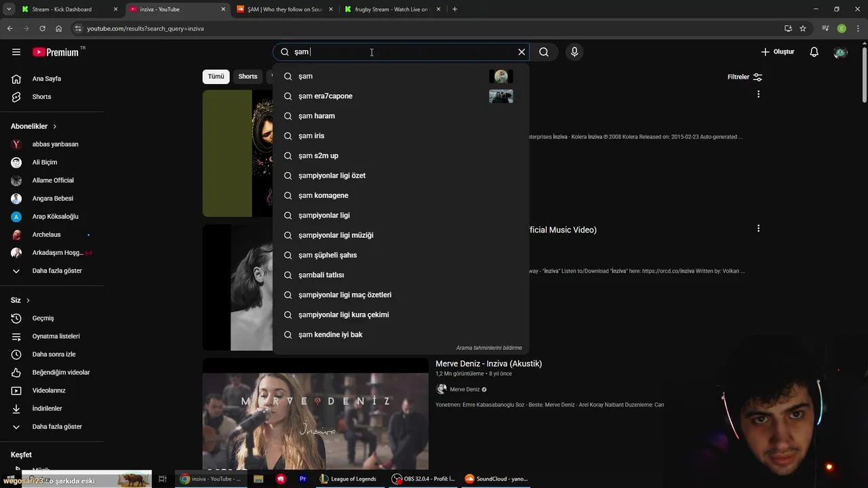Open SoundCloud window from taskbar
Screen dimensions: 868x488
click(496, 479)
